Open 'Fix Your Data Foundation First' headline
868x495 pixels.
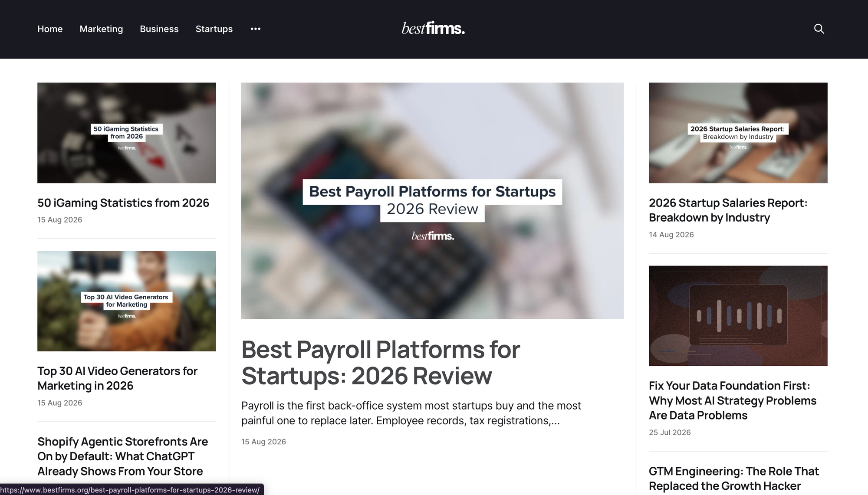733,400
